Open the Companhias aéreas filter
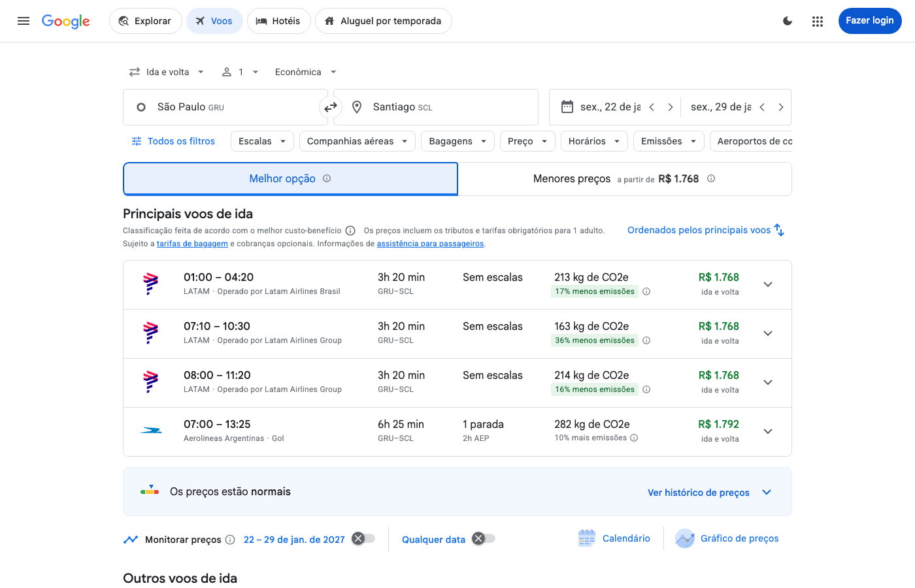 tap(358, 141)
